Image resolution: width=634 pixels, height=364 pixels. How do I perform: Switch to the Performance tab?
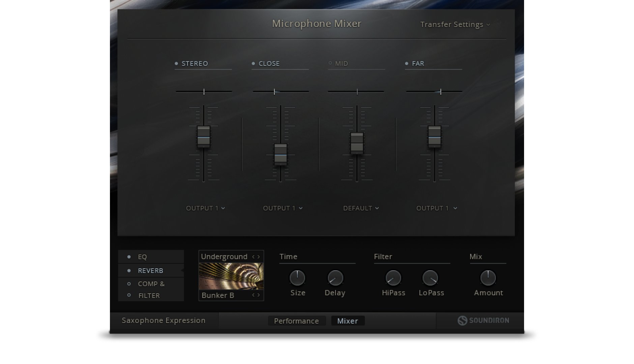tap(297, 321)
